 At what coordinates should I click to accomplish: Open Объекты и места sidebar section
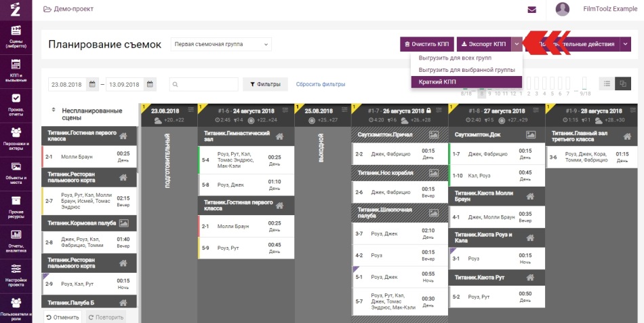point(16,174)
